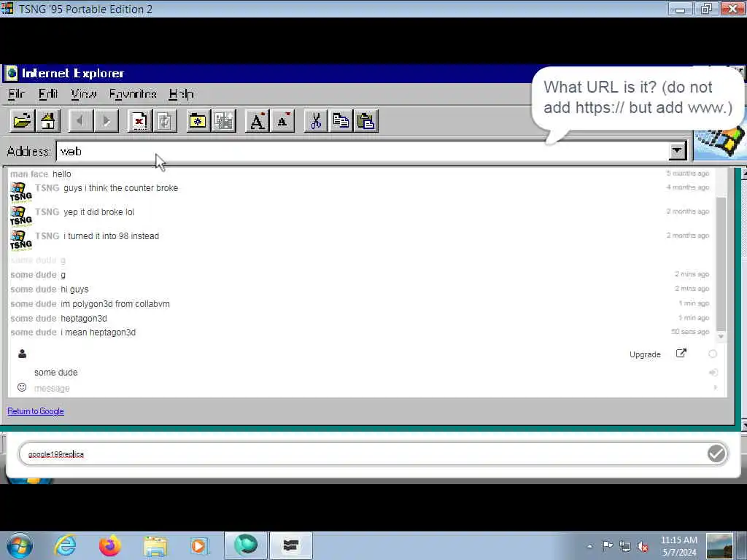Click the muted volume tray icon
Viewport: 747px width, 560px height.
643,547
